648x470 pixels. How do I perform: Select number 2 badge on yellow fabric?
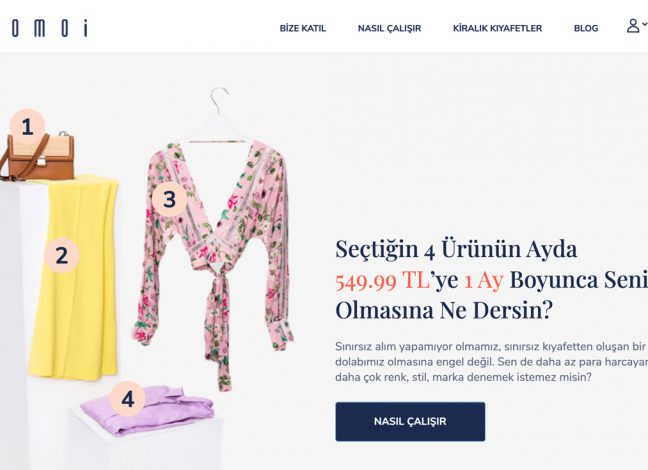coord(62,255)
